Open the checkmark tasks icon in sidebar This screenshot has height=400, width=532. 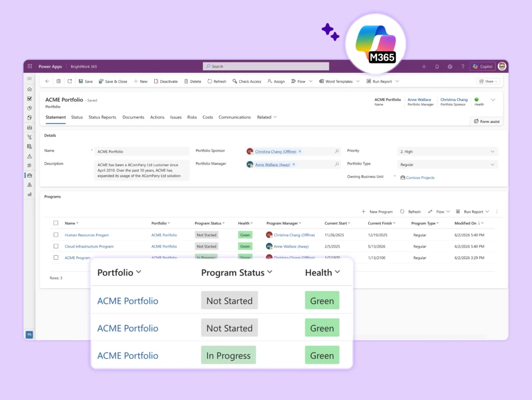[30, 99]
